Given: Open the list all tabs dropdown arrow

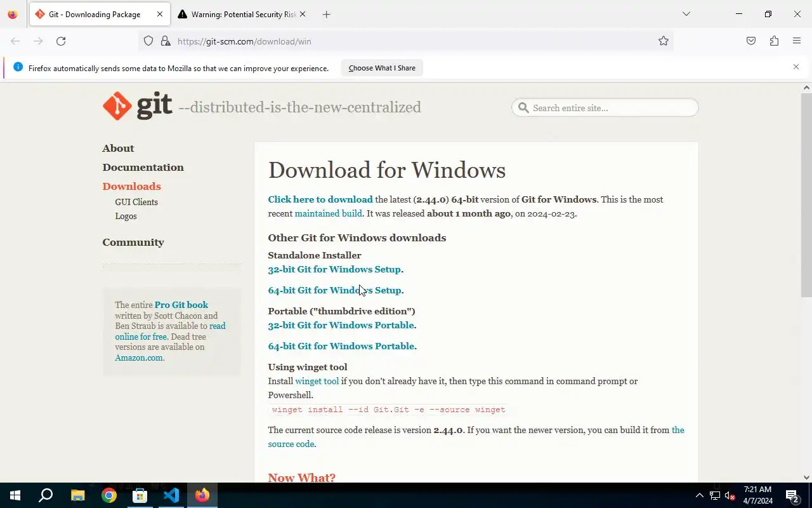Looking at the screenshot, I should pos(686,14).
